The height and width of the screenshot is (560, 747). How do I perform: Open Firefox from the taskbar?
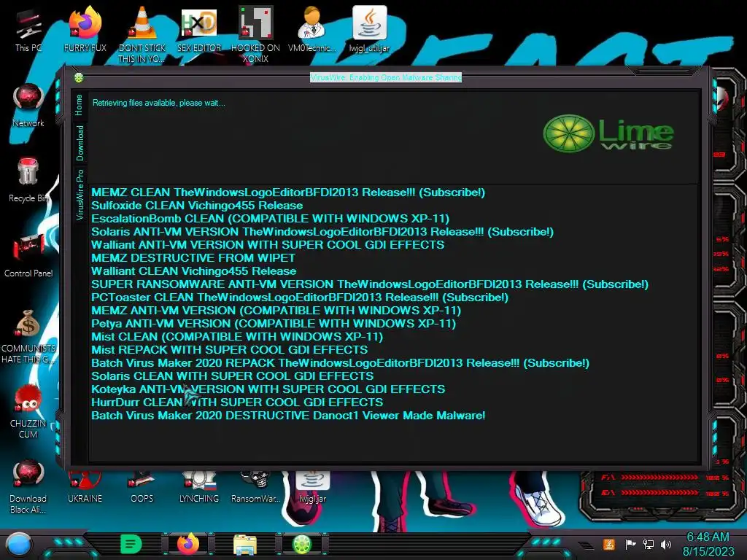(188, 544)
